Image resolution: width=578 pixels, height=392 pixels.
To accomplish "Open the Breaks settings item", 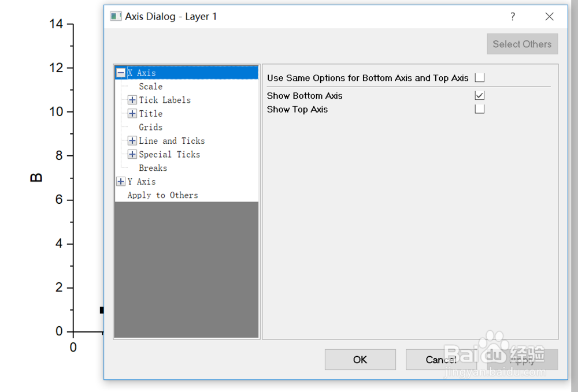I will tap(153, 168).
